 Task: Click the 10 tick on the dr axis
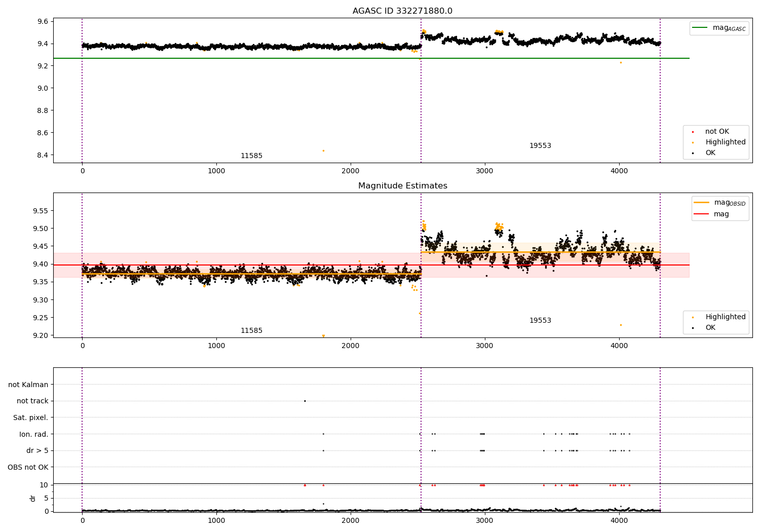(x=44, y=485)
